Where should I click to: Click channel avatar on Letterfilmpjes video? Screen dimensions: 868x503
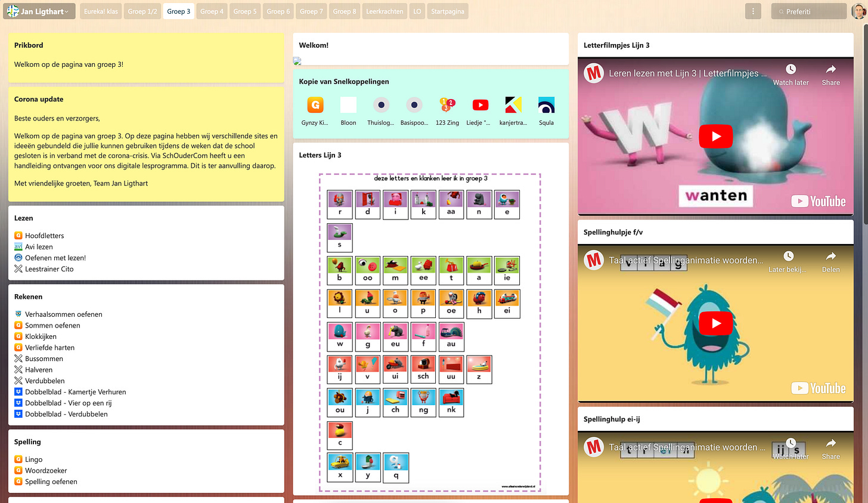[594, 73]
